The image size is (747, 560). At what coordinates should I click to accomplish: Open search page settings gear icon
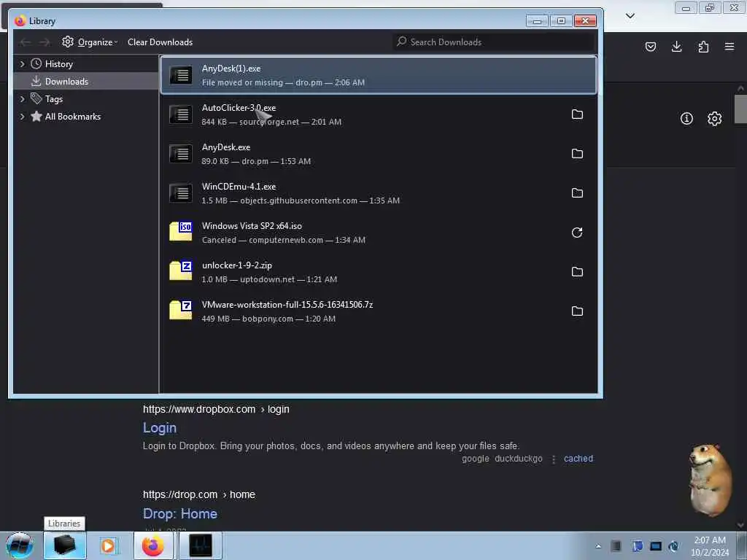pyautogui.click(x=714, y=119)
